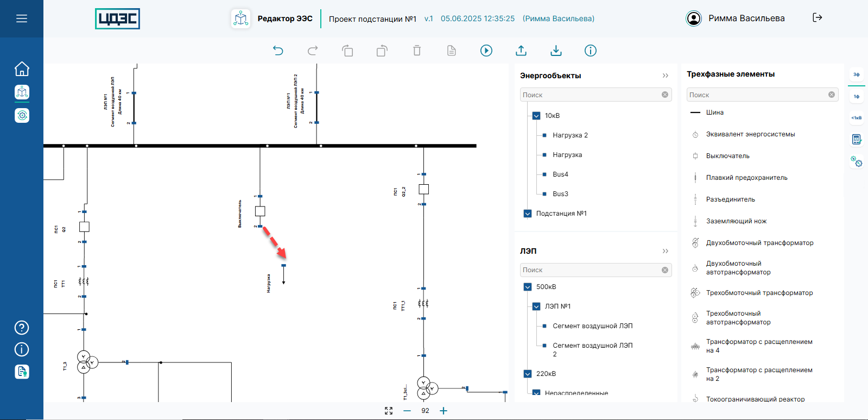Select Двухобмоточный трансформатор from the elements list
The image size is (868, 420).
[x=759, y=243]
